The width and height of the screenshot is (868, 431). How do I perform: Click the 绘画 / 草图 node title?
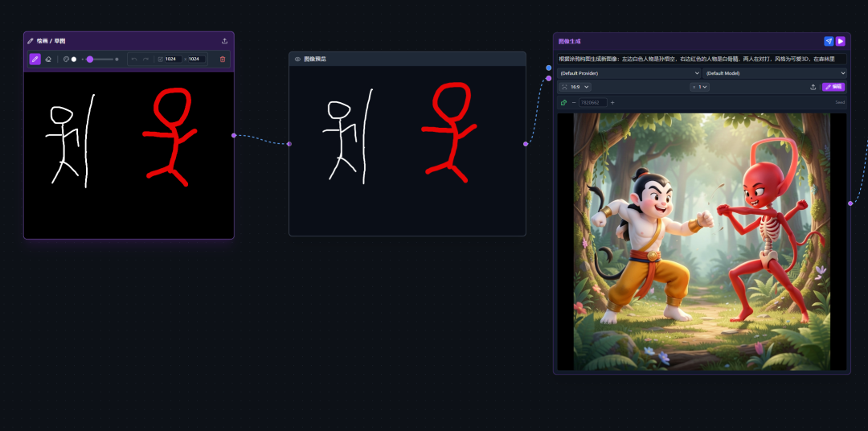point(51,41)
